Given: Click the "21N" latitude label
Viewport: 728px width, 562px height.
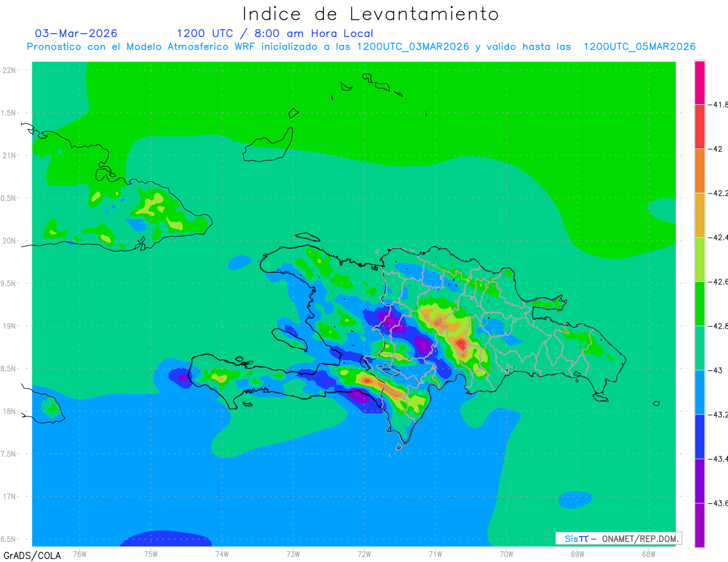Looking at the screenshot, I should (x=10, y=155).
